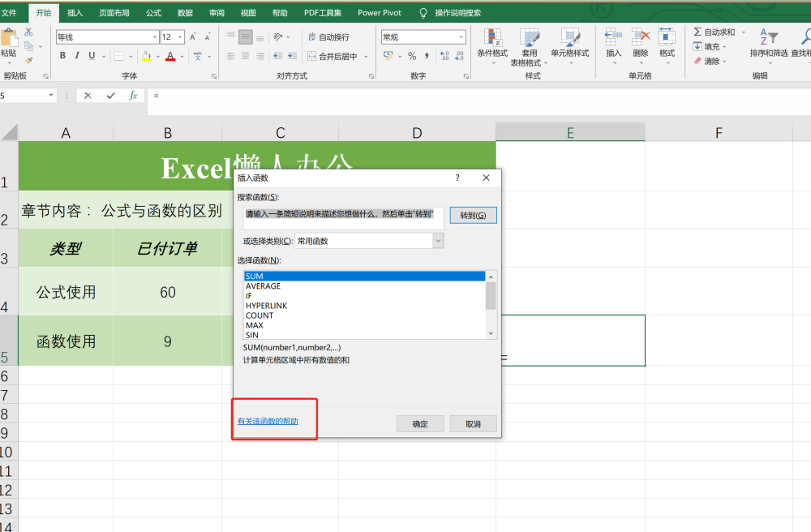811x532 pixels.
Task: Switch to the 数据 tab
Action: 185,12
